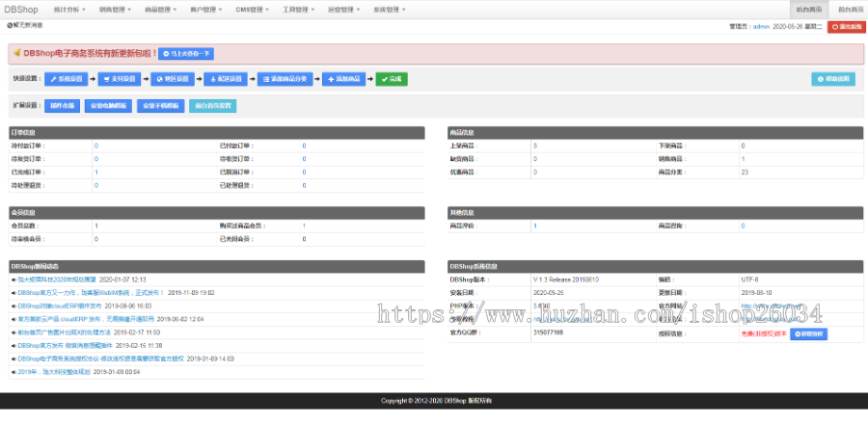Click speaker icon beside 2019-01-08 news
Viewport: 868px width, 426px height.
point(14,373)
